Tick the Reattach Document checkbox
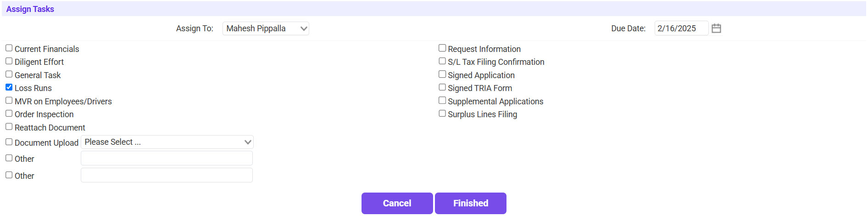This screenshot has width=868, height=216. [x=9, y=127]
